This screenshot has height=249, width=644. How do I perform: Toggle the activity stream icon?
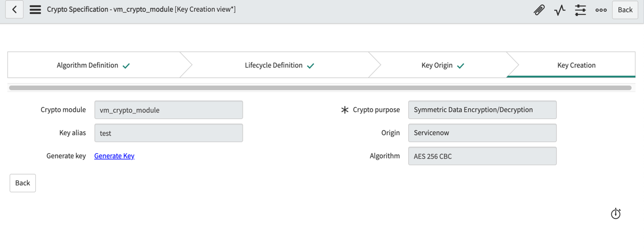[x=560, y=10]
